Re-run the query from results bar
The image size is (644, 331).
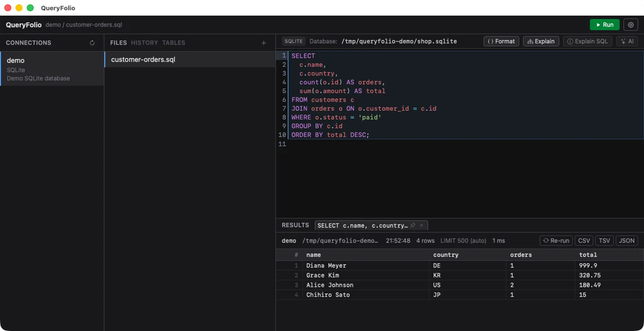pyautogui.click(x=556, y=240)
